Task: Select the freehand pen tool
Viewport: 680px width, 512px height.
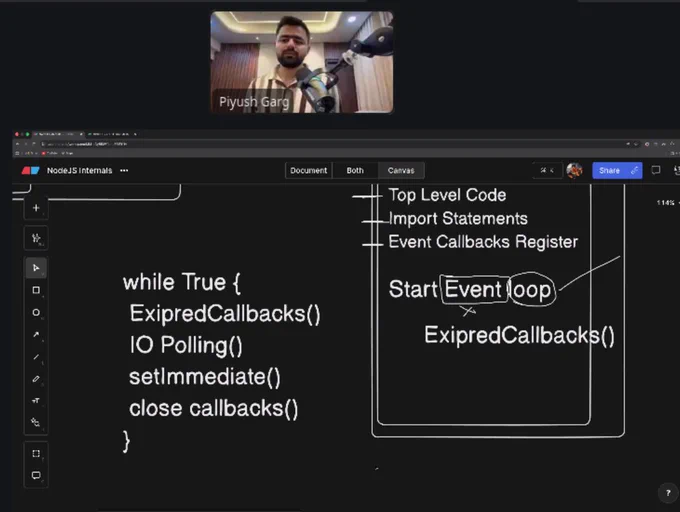Action: pyautogui.click(x=36, y=378)
